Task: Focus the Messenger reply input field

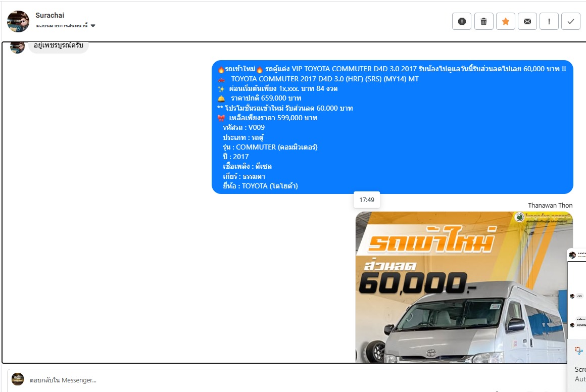Action: coord(288,380)
